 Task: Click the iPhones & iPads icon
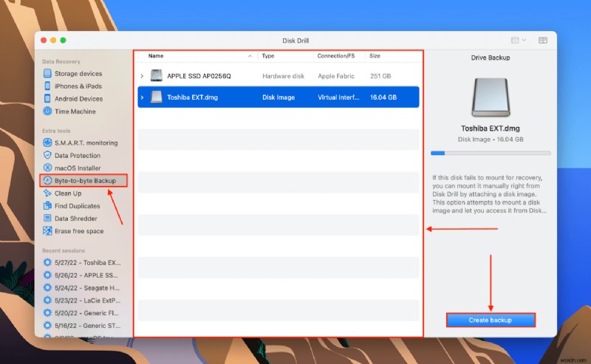pyautogui.click(x=47, y=86)
